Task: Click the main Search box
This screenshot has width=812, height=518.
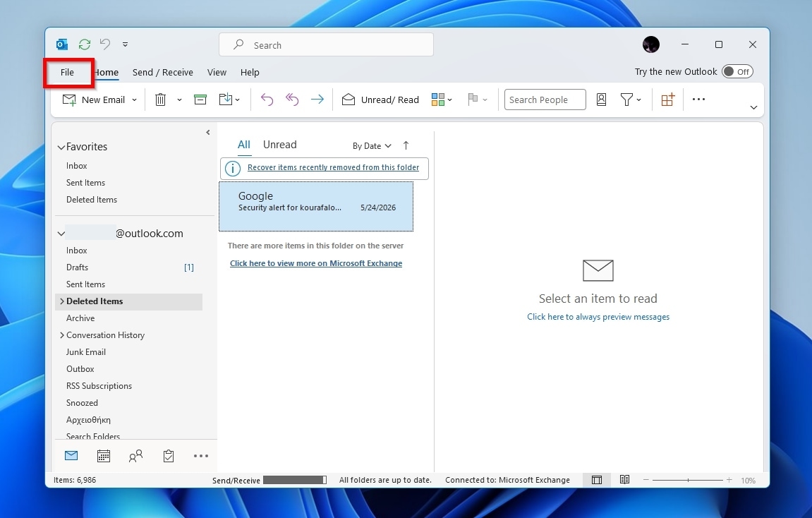Action: 326,45
